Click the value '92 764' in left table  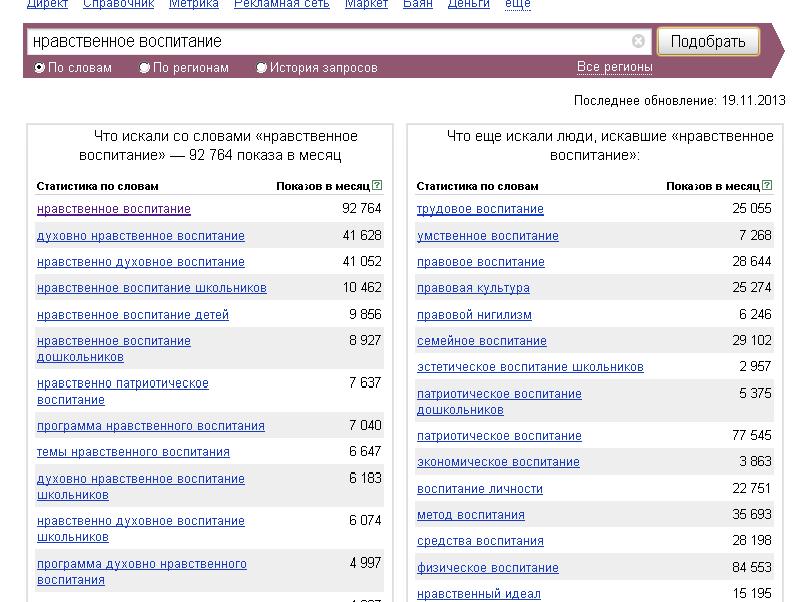click(x=362, y=208)
